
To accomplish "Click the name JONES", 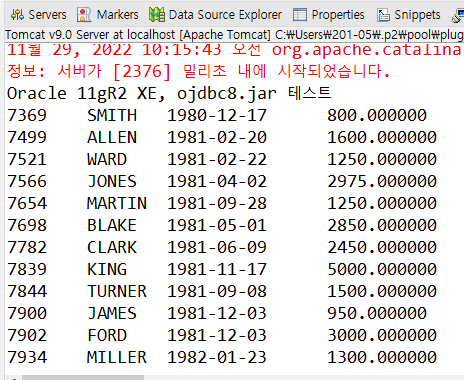I will 112,181.
